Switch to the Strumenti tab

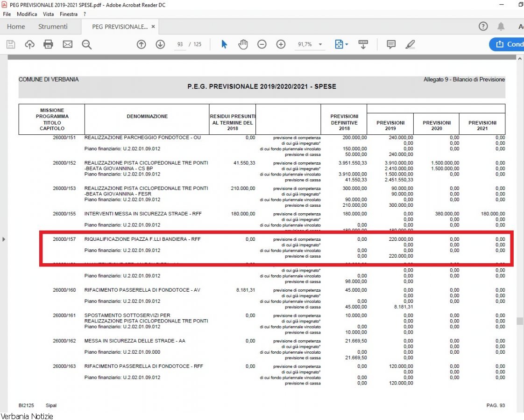pos(53,27)
